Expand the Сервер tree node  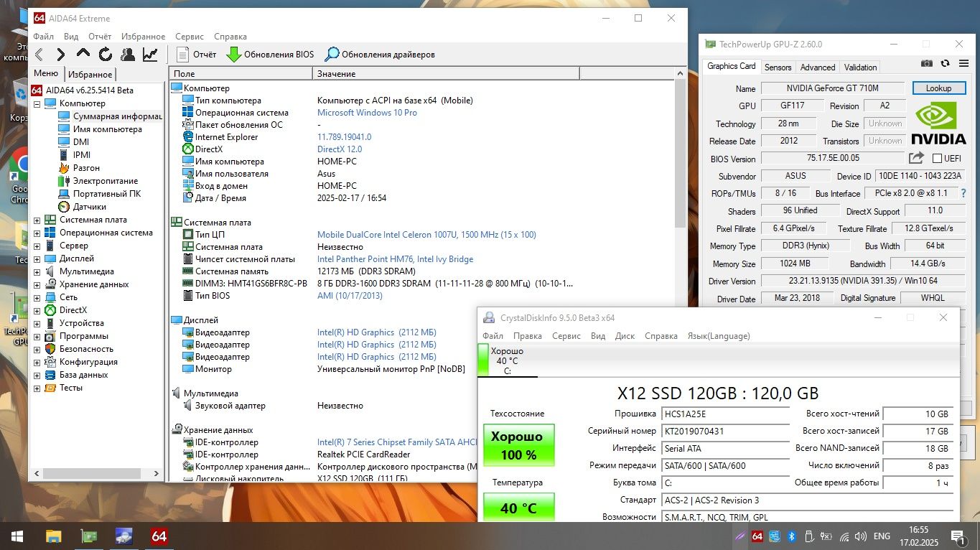[37, 246]
